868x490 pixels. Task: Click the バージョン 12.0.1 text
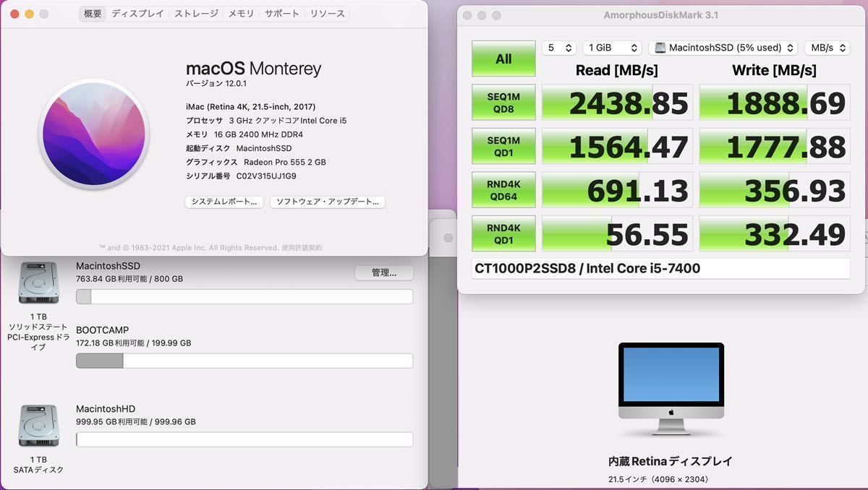pos(216,83)
